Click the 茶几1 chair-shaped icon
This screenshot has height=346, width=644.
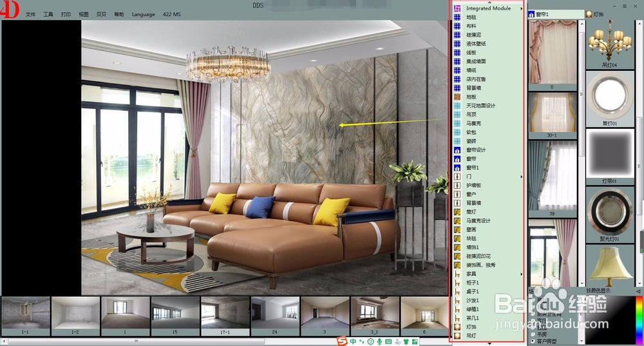tap(457, 318)
